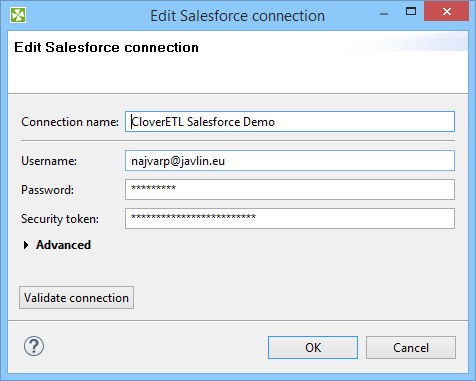This screenshot has height=381, width=476.
Task: Click the CloverETL app icon in title bar
Action: tap(18, 15)
